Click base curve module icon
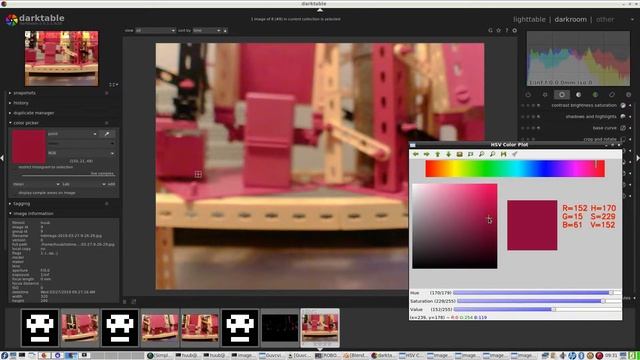Viewport: 640px width, 360px height. [623, 128]
